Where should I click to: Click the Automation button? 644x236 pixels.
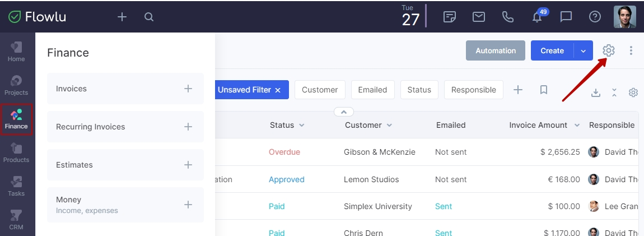click(x=496, y=50)
